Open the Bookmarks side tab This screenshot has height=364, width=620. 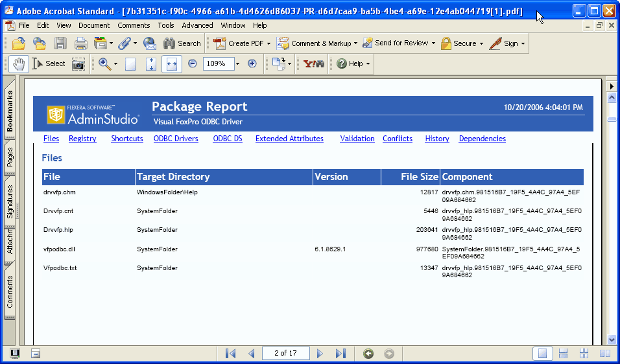[10, 111]
